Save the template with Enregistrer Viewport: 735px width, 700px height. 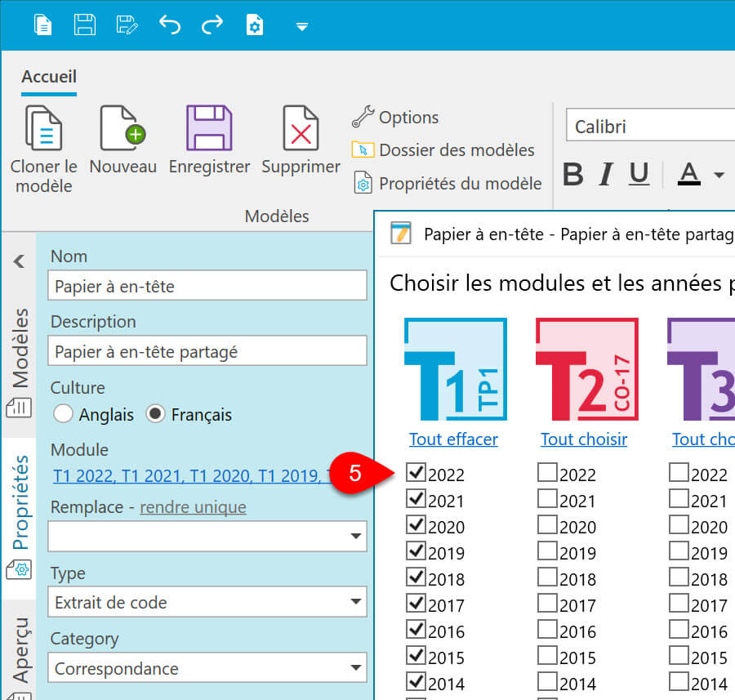coord(209,140)
